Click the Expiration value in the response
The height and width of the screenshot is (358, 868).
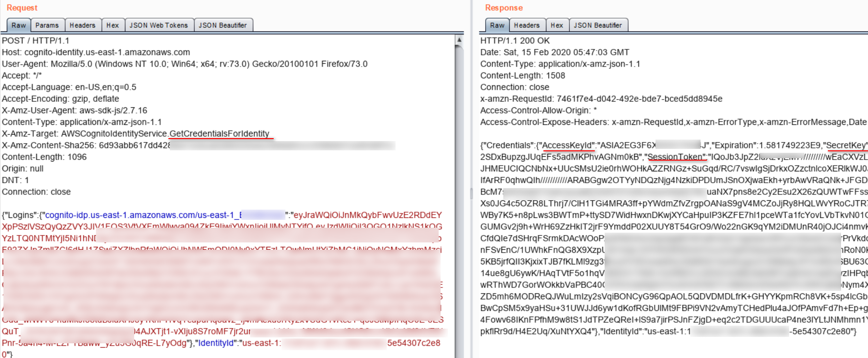790,145
